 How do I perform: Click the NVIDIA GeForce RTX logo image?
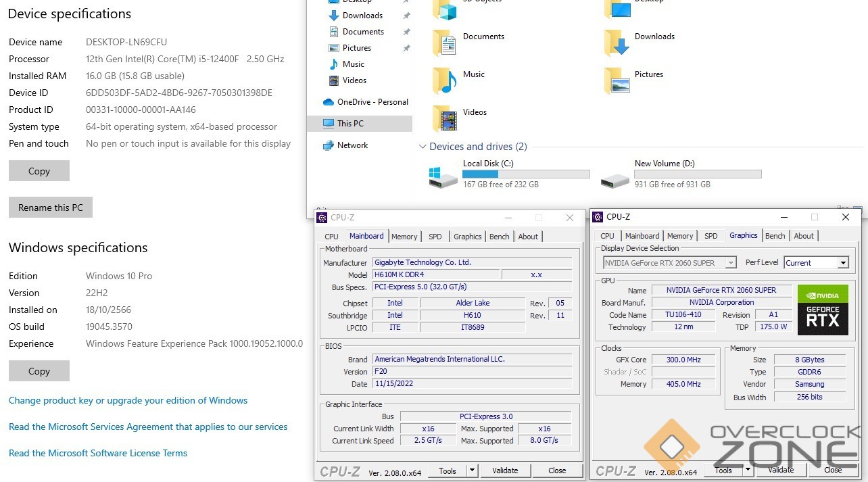pyautogui.click(x=823, y=310)
